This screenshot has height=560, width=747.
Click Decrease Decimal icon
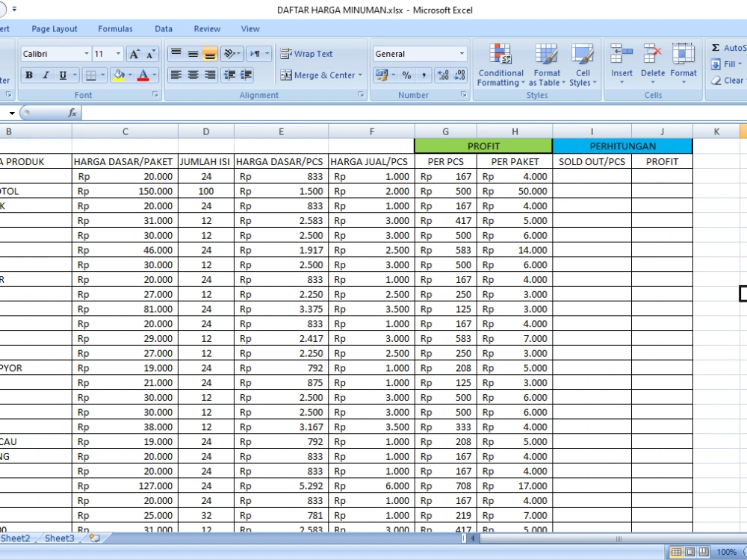[x=459, y=75]
